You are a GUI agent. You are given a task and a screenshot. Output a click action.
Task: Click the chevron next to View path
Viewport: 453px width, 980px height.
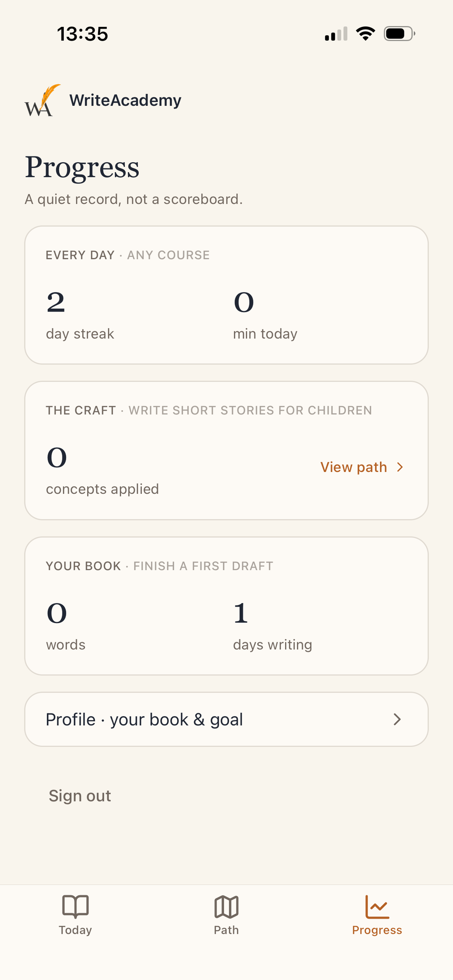coord(400,467)
